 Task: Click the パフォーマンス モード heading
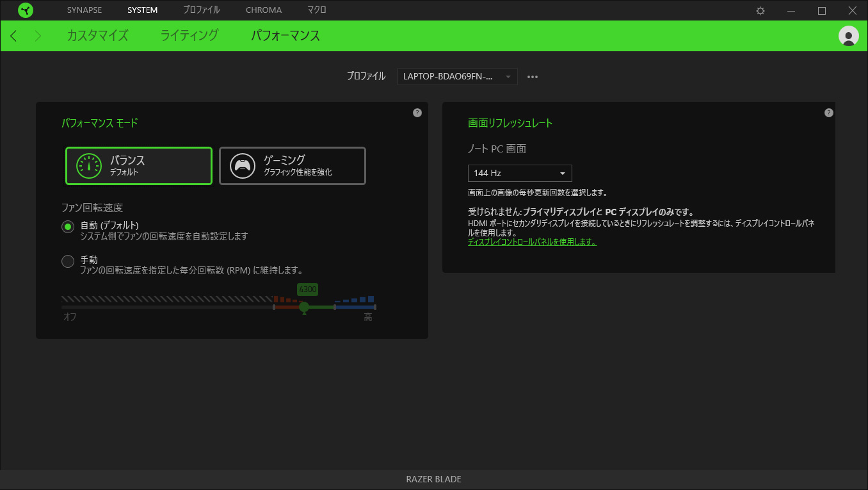[x=100, y=123]
